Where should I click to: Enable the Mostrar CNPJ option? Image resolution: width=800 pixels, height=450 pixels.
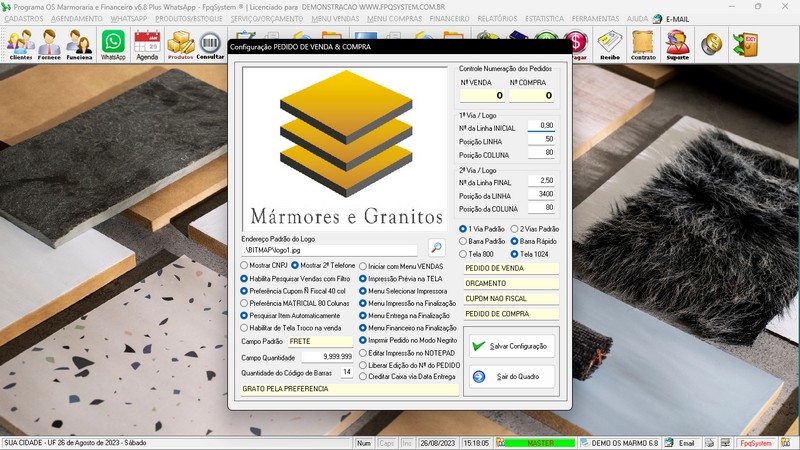tap(245, 266)
